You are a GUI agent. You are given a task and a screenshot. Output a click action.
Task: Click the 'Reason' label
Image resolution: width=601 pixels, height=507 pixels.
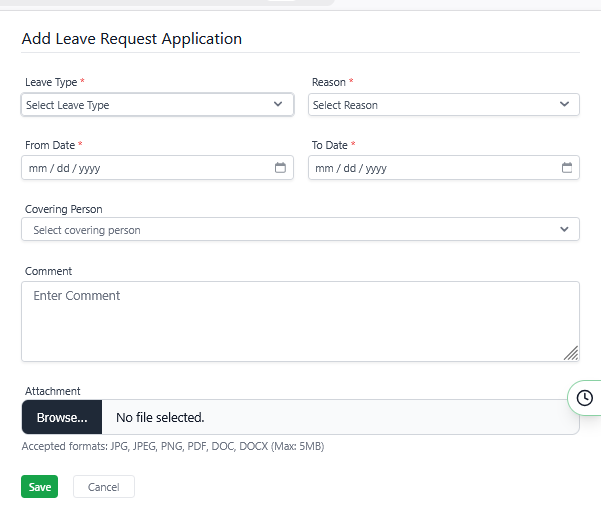[x=329, y=82]
